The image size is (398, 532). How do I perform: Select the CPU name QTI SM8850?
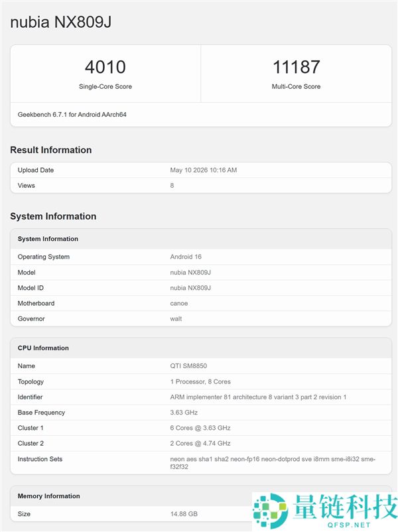pos(188,366)
